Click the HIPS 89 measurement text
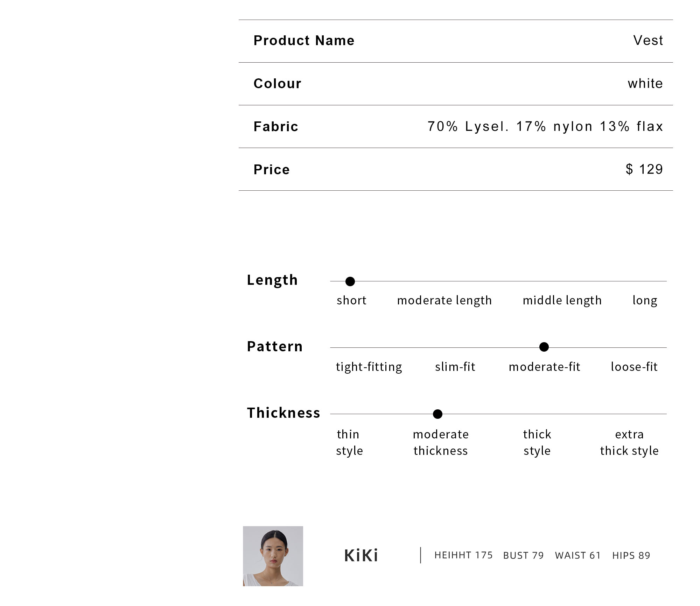 click(631, 556)
